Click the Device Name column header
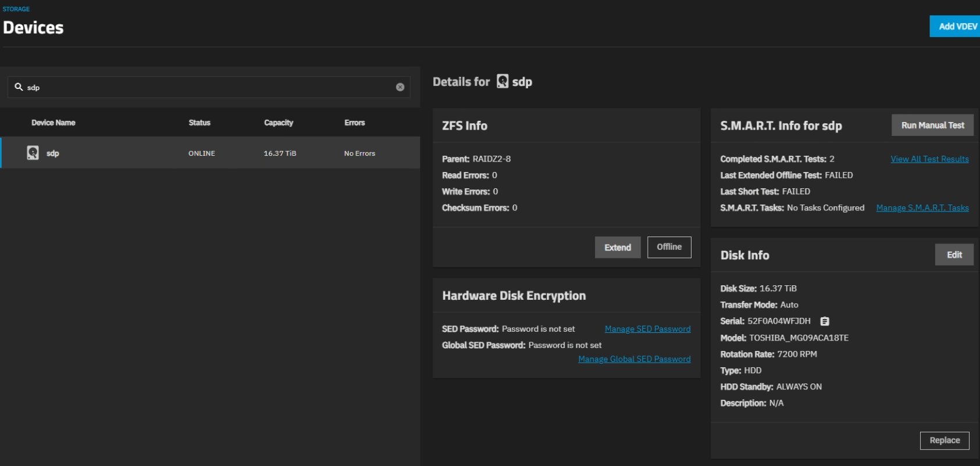The height and width of the screenshot is (466, 980). tap(53, 123)
